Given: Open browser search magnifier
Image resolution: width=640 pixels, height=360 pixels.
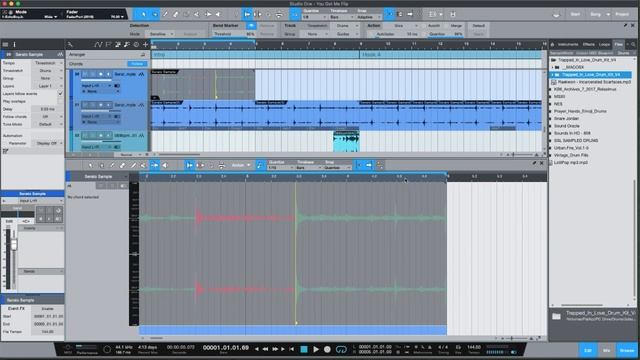Looking at the screenshot, I should pos(633,44).
